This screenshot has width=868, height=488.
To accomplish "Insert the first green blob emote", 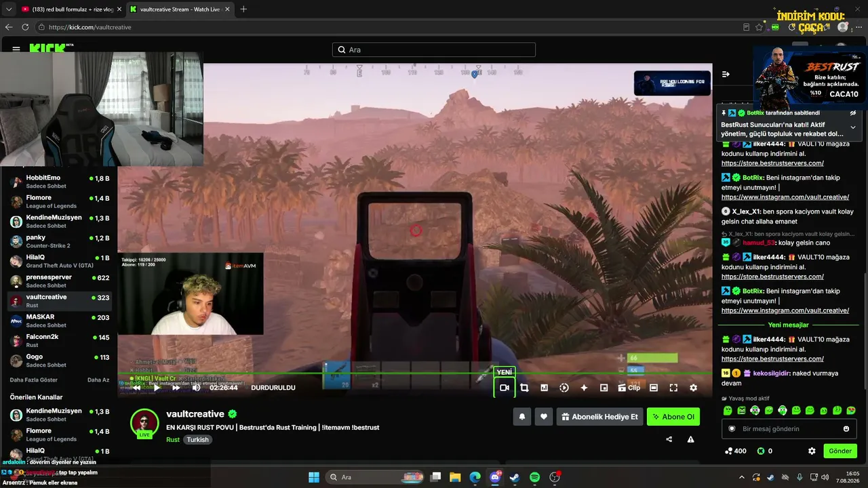I will click(x=728, y=411).
